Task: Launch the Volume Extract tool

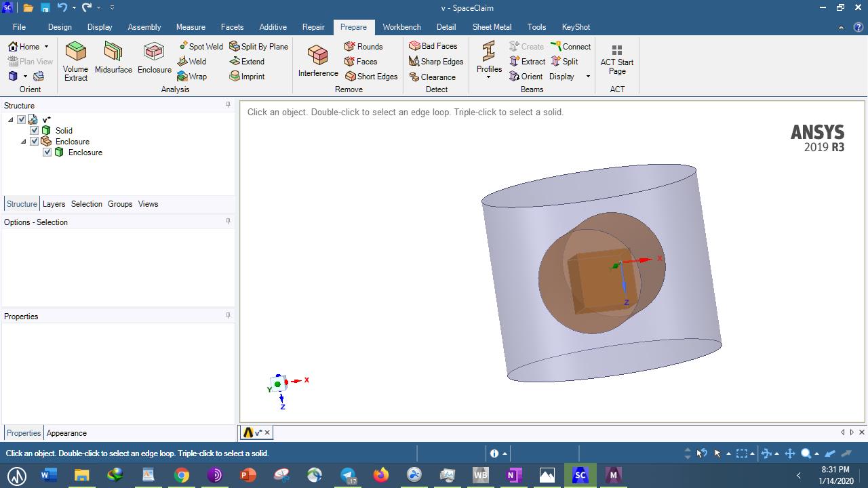Action: (x=75, y=61)
